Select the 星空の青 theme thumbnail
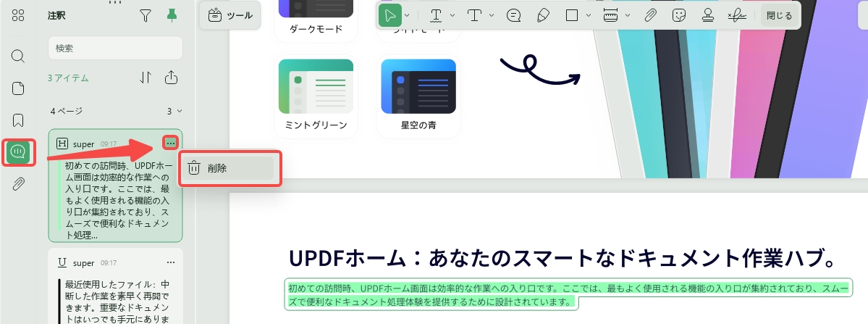The height and width of the screenshot is (324, 868). pyautogui.click(x=418, y=95)
